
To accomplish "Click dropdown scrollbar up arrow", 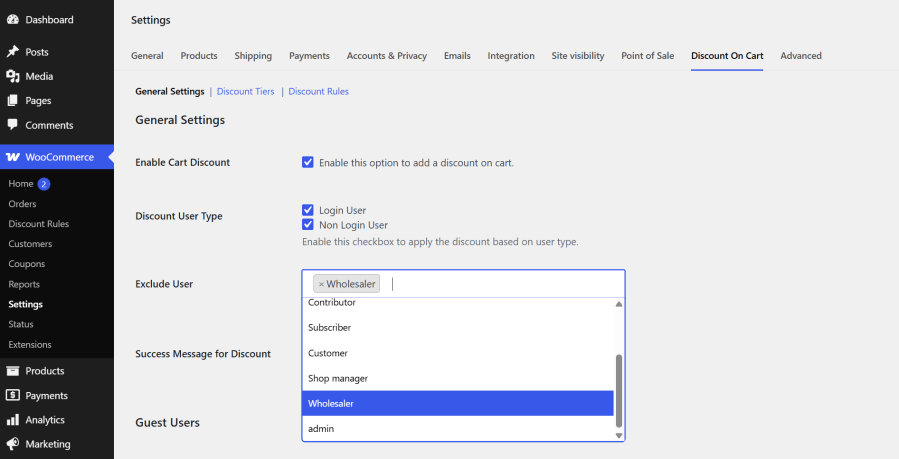I will pos(619,304).
